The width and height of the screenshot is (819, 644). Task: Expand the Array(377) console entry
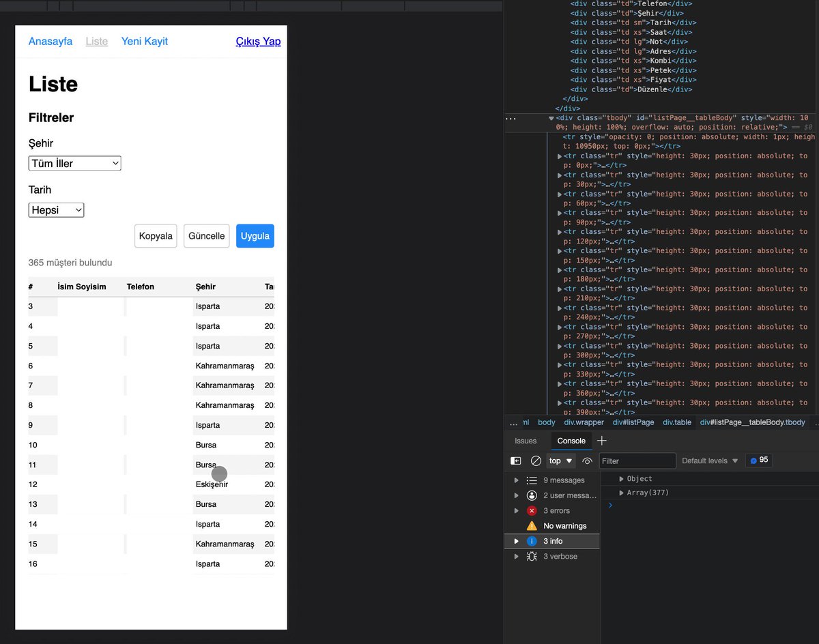click(621, 493)
